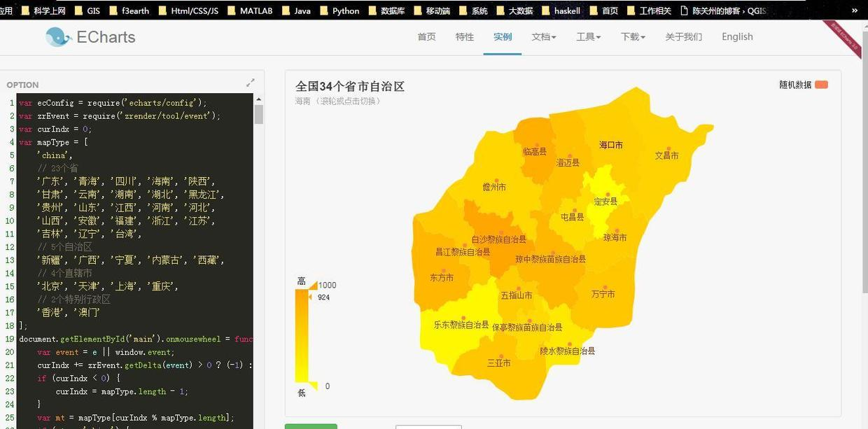Image resolution: width=868 pixels, height=429 pixels.
Task: Open the 工具 dropdown menu
Action: (587, 36)
